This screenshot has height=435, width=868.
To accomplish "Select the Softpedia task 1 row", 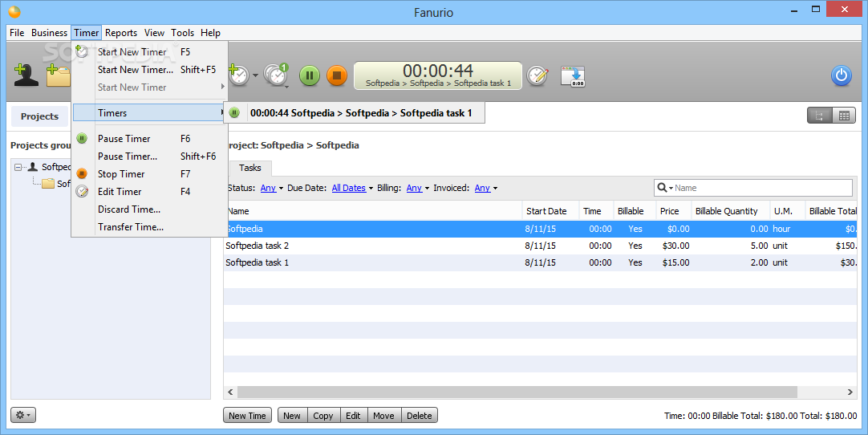I will click(540, 262).
